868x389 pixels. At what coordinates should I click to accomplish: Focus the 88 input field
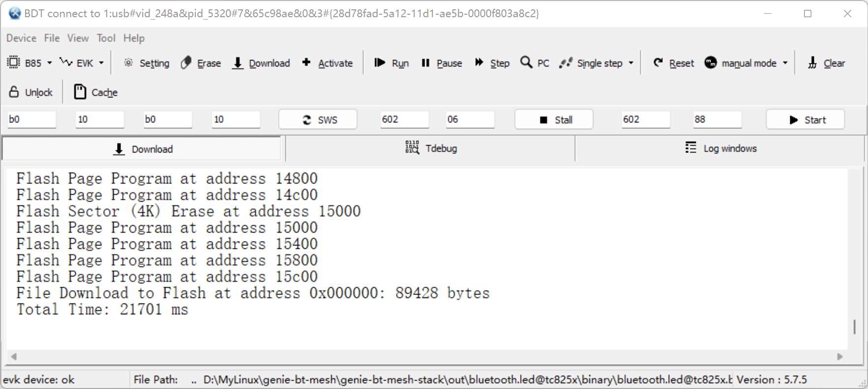pos(717,120)
